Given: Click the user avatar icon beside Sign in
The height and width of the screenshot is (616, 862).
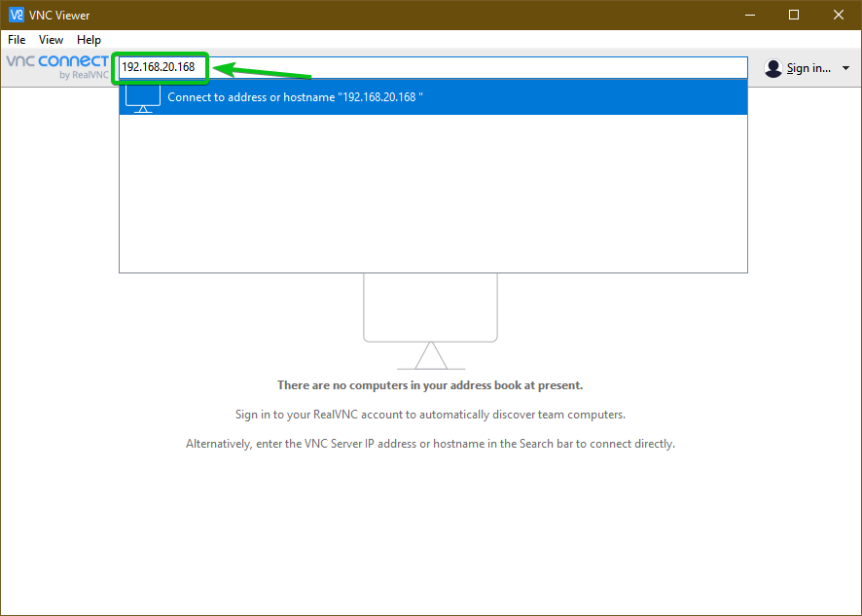Looking at the screenshot, I should point(772,68).
